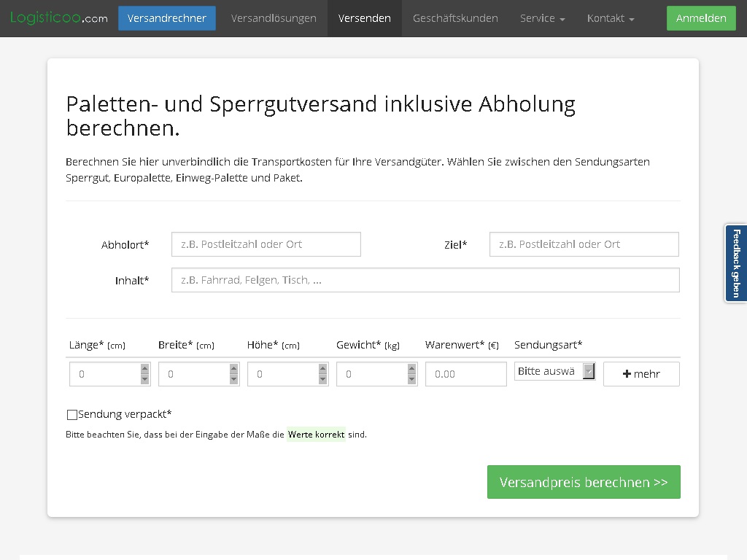Click the Logisticoo.com logo
Image resolution: width=747 pixels, height=560 pixels.
pyautogui.click(x=58, y=17)
